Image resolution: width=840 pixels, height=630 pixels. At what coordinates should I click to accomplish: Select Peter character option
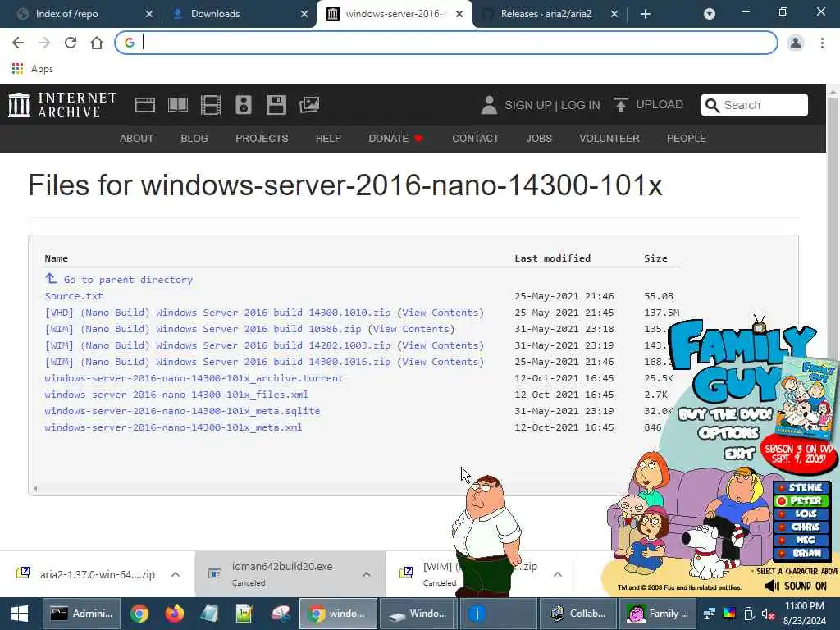pos(801,501)
